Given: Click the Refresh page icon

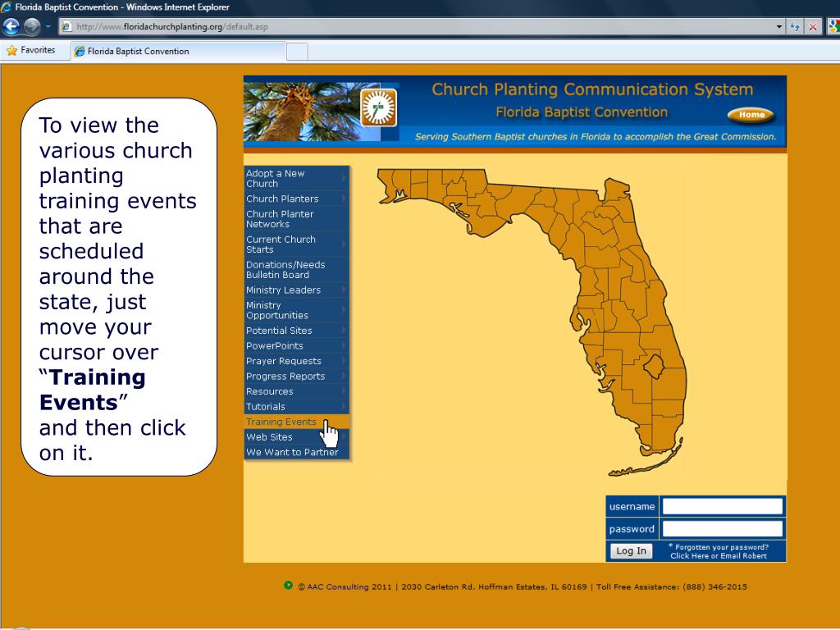Looking at the screenshot, I should 795,26.
